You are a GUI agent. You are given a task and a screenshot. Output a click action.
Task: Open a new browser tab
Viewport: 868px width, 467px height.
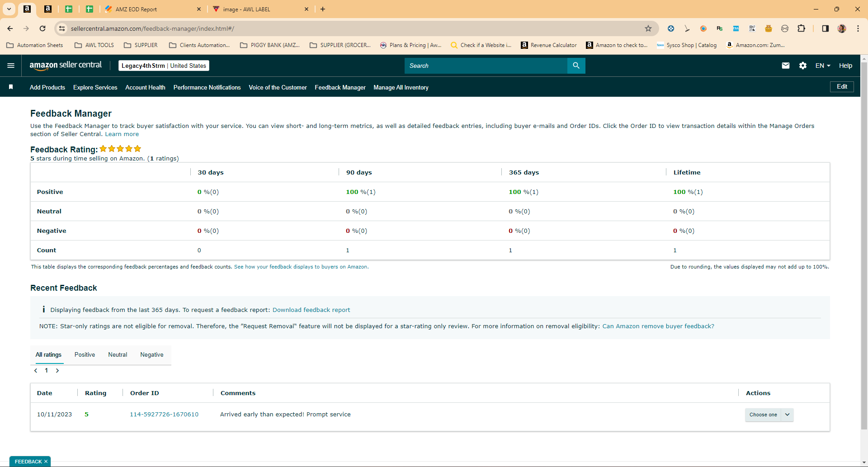(323, 9)
